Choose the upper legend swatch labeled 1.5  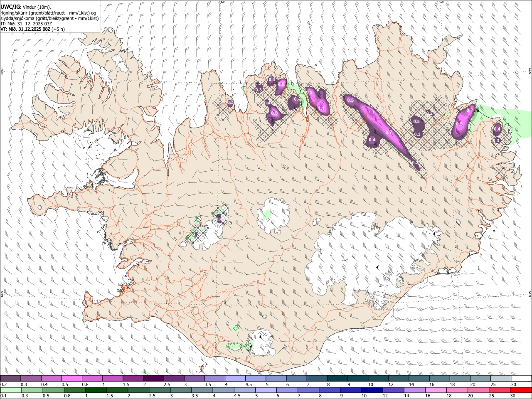pos(133,379)
